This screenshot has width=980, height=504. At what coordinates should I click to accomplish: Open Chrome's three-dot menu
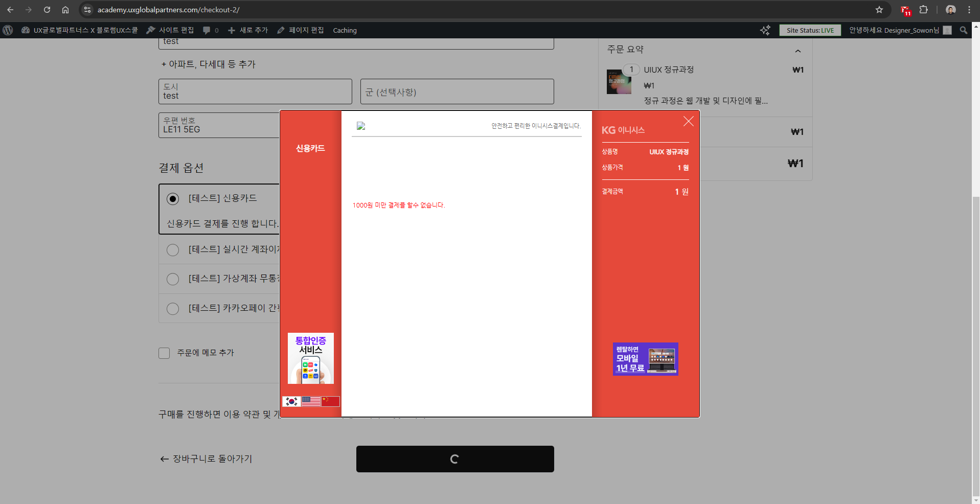(969, 10)
